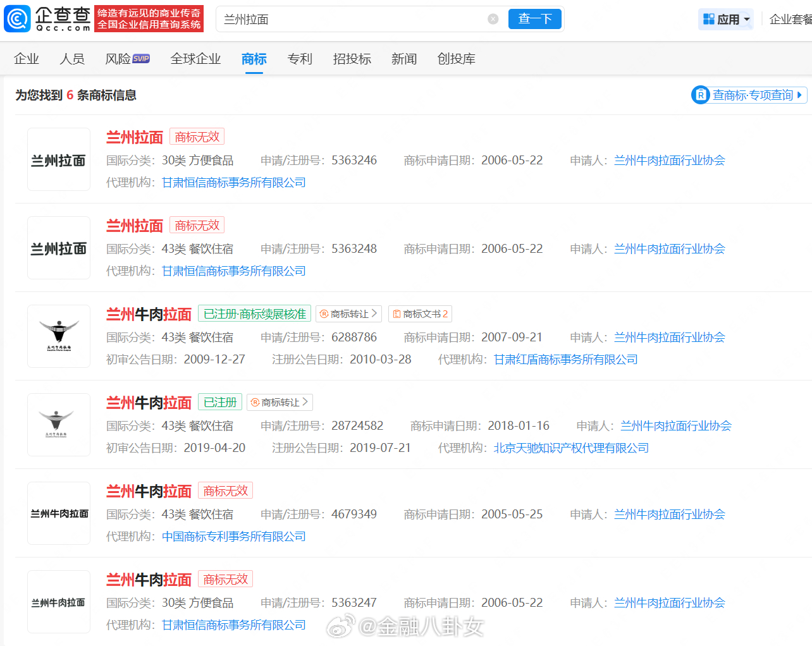The image size is (812, 646).
Task: Open agency 甘肃恒信商标事务所有限公司 in 5363247 entry
Action: point(234,625)
